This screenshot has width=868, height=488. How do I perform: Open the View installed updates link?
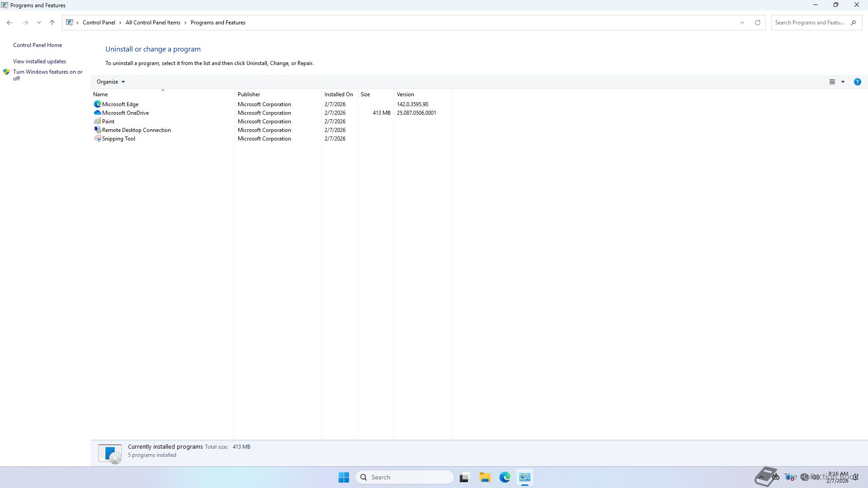tap(39, 61)
